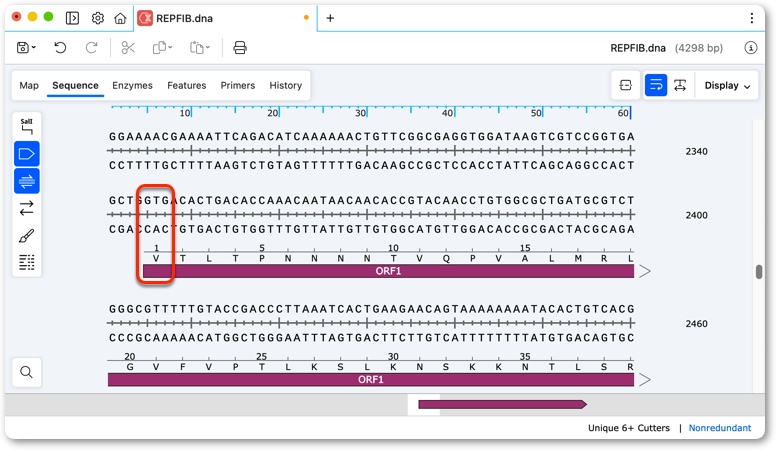Toggle the fit-width layout button
Viewport: 776px width, 450px height.
coord(680,85)
